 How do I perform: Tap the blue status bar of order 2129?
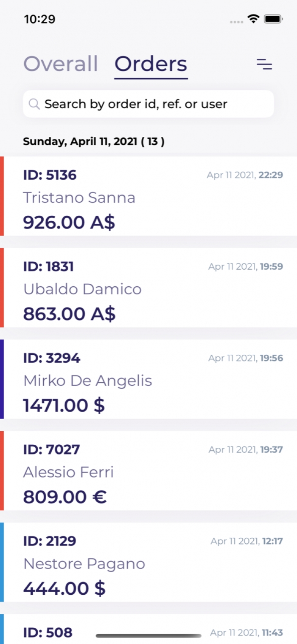pyautogui.click(x=2, y=562)
